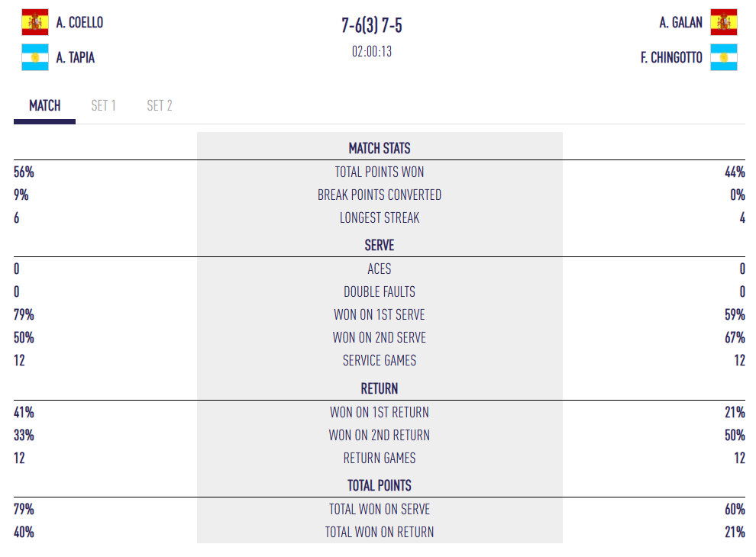Click the Argentina flag beside A. Tapia
This screenshot has width=756, height=557.
[34, 57]
